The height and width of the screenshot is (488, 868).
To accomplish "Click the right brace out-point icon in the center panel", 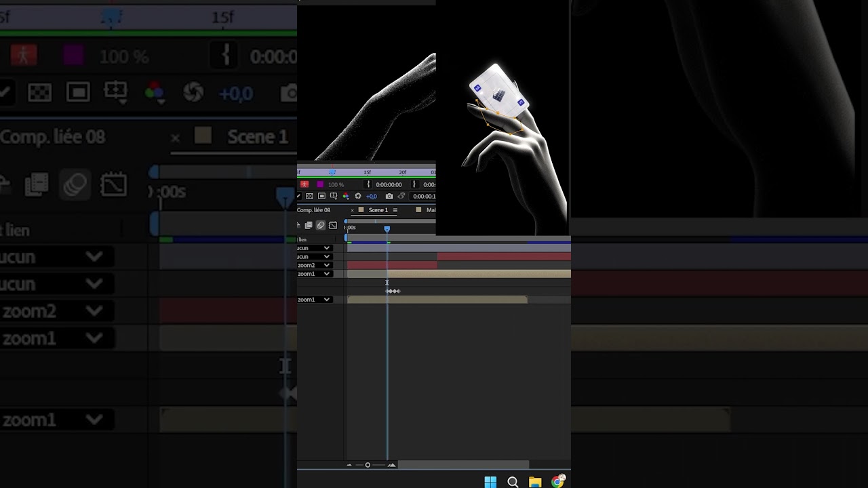I will coord(414,184).
